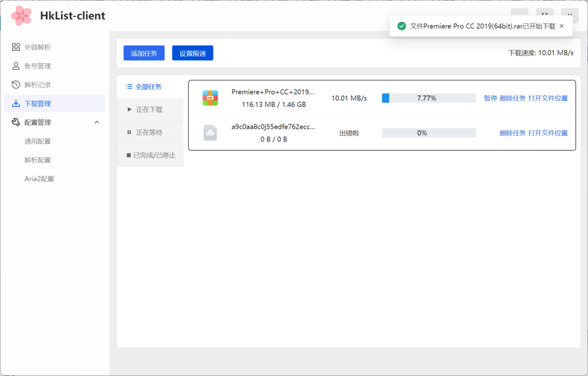Open 外链解析 from the sidebar
588x376 pixels.
pyautogui.click(x=37, y=47)
